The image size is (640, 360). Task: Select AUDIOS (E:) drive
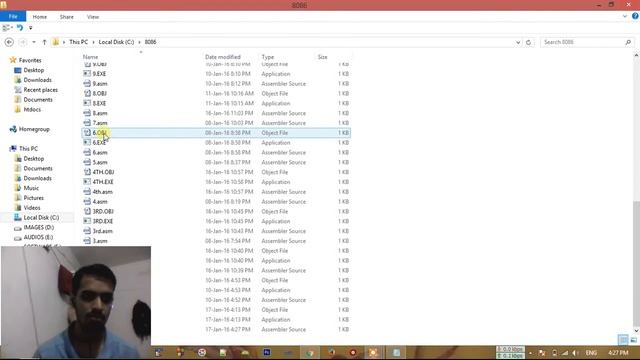(x=38, y=237)
